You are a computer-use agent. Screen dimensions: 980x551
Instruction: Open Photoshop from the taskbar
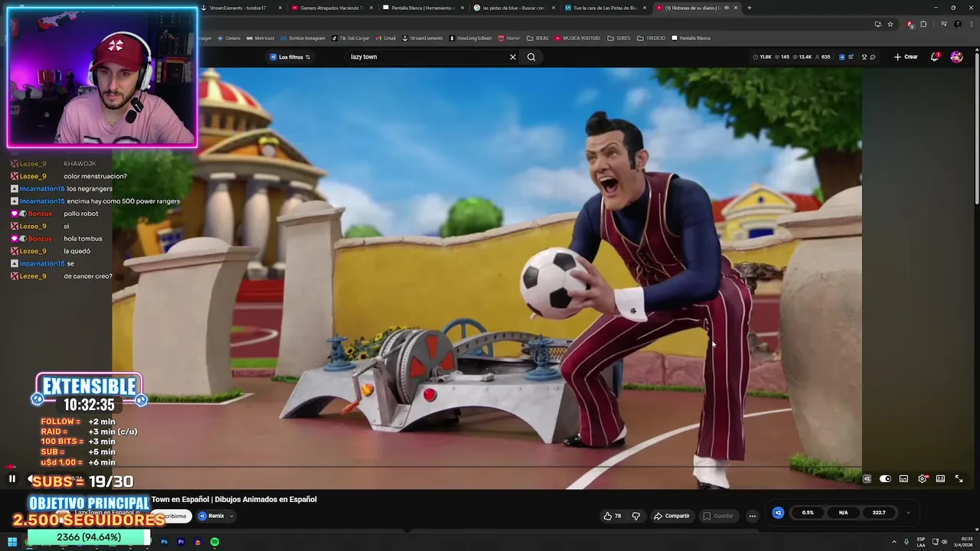coord(164,542)
